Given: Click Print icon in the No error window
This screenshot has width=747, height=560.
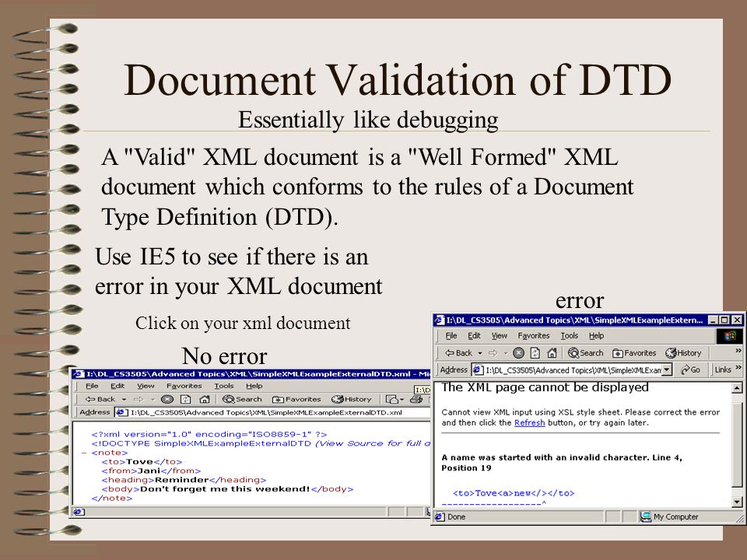Looking at the screenshot, I should 416,399.
